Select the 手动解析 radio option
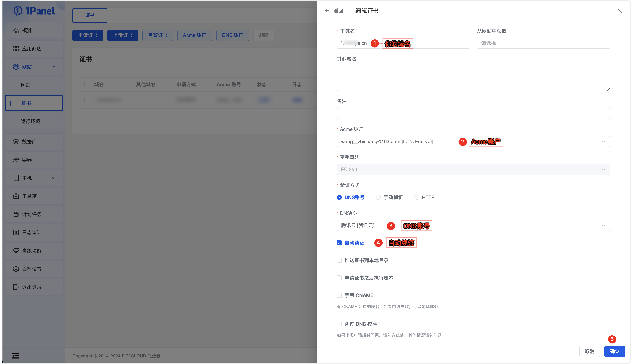Image resolution: width=631 pixels, height=364 pixels. [378, 198]
